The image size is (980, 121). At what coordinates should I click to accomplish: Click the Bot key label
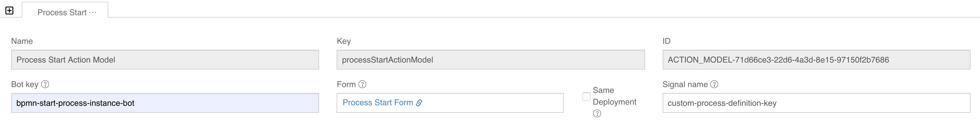click(x=25, y=84)
